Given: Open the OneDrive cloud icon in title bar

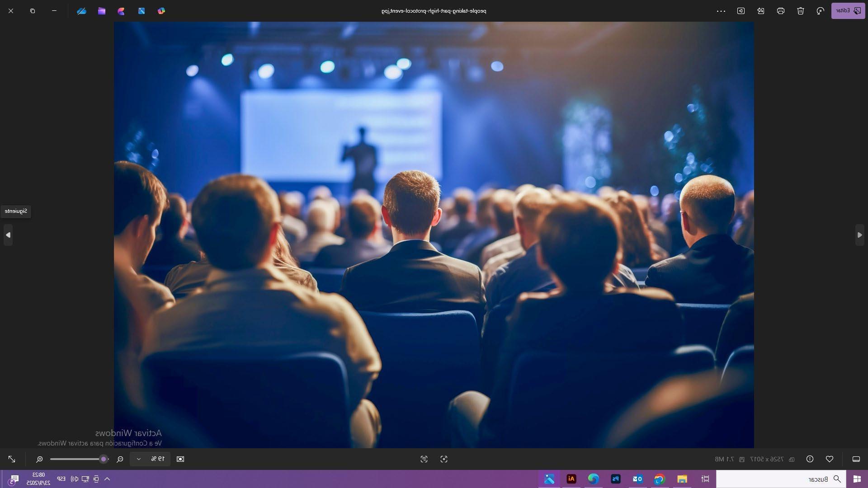Looking at the screenshot, I should pyautogui.click(x=81, y=11).
